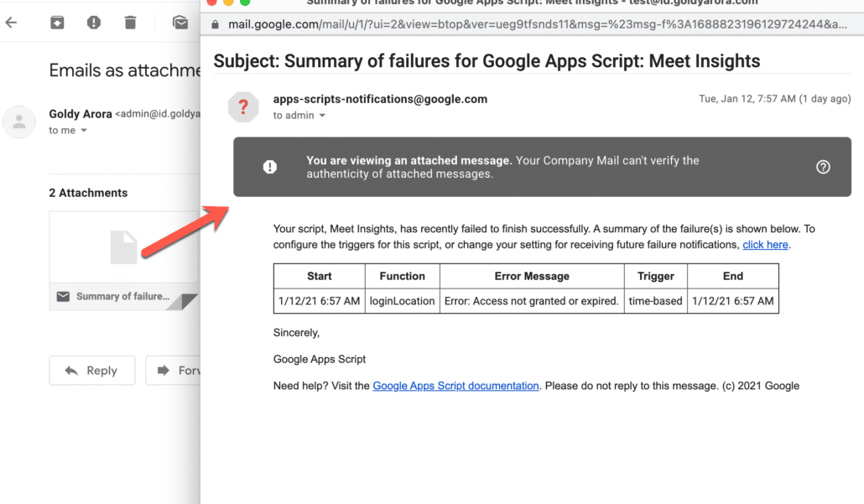Click the 'loginLocation' table cell
The width and height of the screenshot is (864, 504).
403,301
